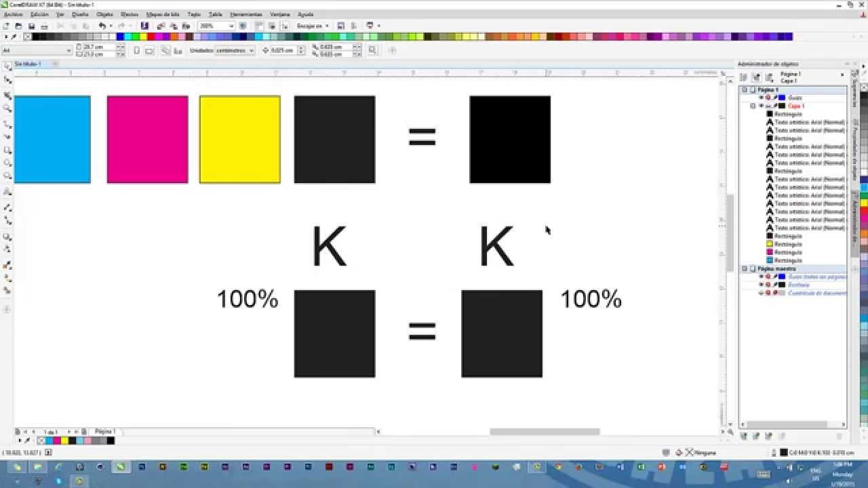
Task: Click the new master layer icon at Object Manager bottom
Action: point(756,436)
